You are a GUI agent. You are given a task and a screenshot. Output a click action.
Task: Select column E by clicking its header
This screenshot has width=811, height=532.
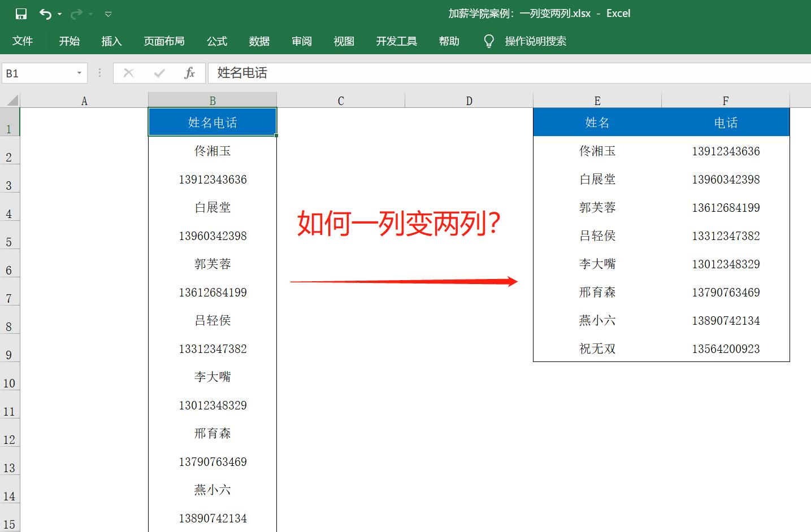tap(597, 100)
